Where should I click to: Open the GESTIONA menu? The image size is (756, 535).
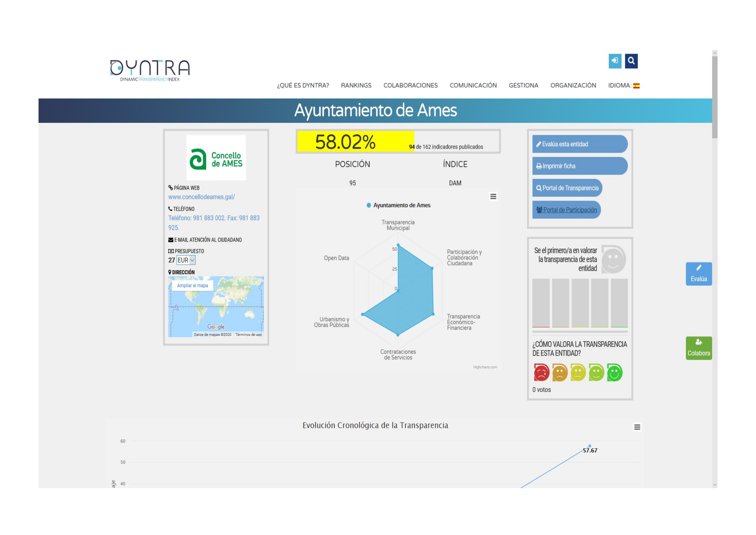click(x=524, y=85)
